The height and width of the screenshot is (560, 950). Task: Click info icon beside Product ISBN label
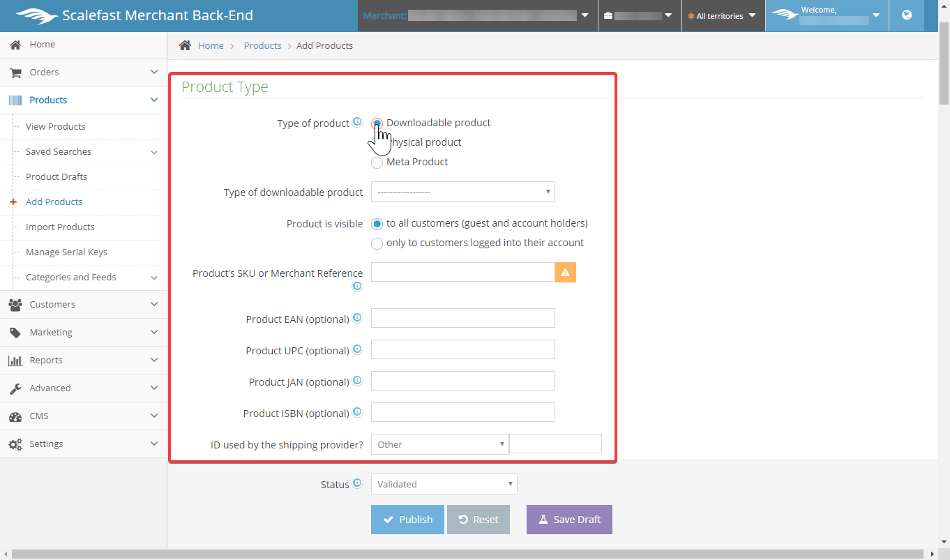click(x=357, y=412)
